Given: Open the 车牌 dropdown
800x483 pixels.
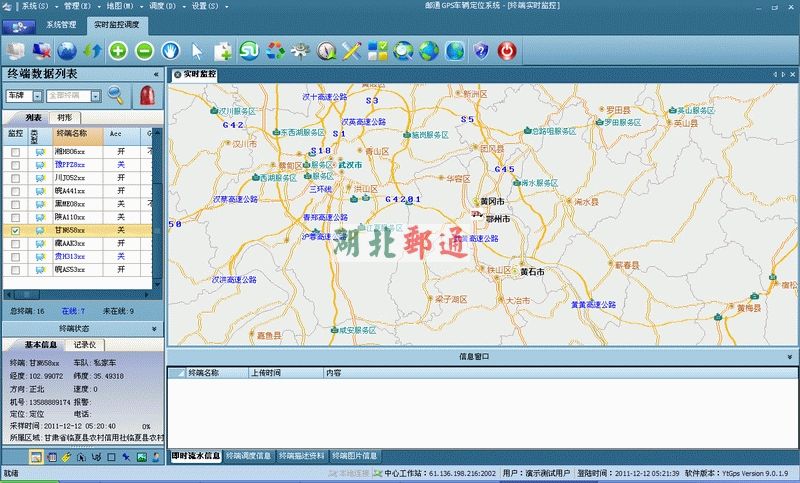Looking at the screenshot, I should tap(37, 96).
